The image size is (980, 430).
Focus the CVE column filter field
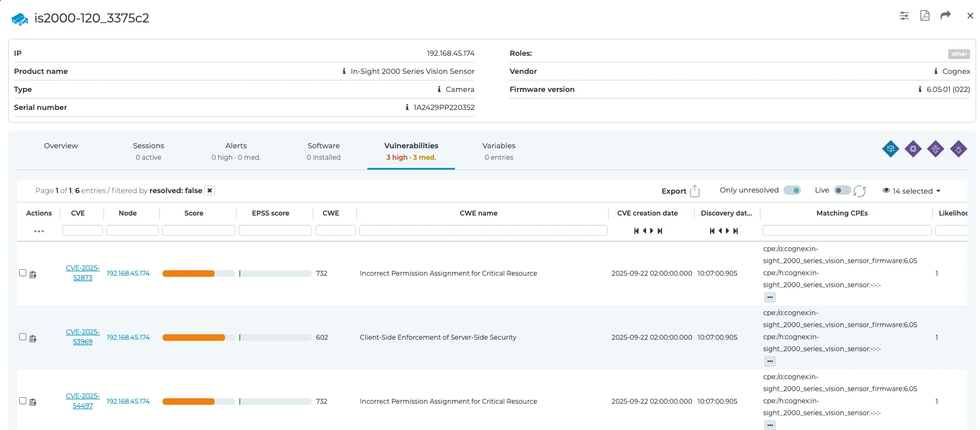pyautogui.click(x=83, y=230)
